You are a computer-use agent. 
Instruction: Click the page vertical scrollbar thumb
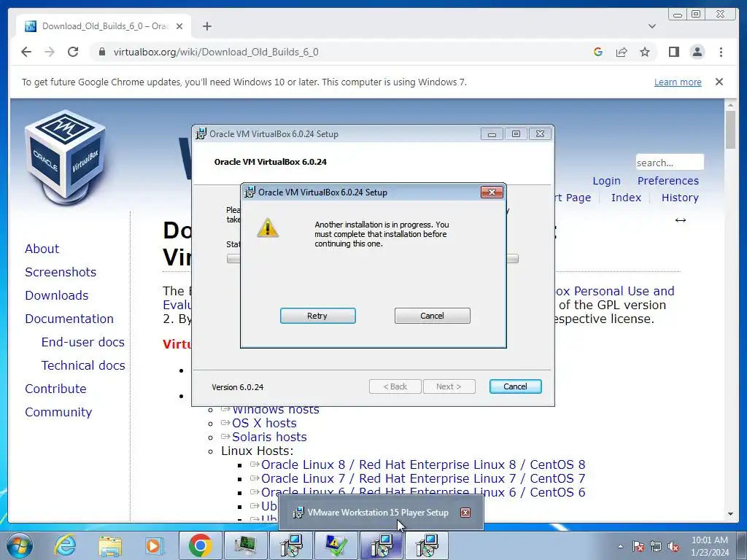[x=730, y=130]
